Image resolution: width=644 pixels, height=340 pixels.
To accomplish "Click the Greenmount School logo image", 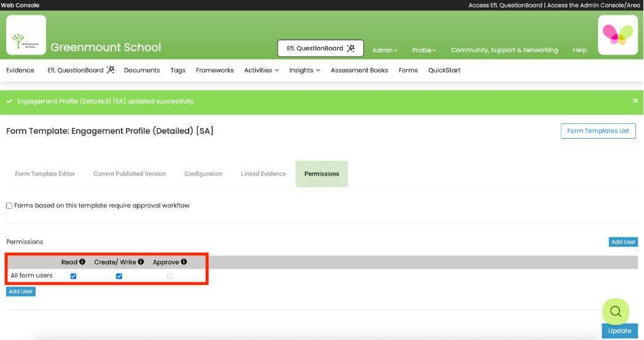I will click(x=26, y=35).
